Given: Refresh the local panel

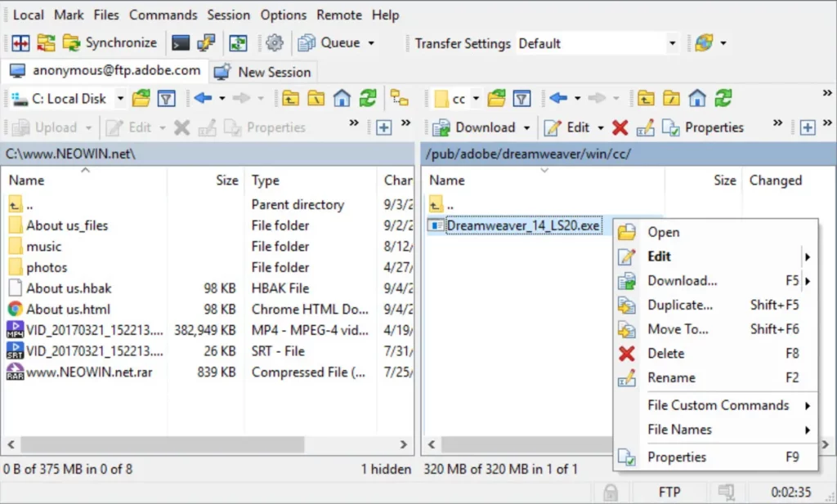Looking at the screenshot, I should pos(368,99).
